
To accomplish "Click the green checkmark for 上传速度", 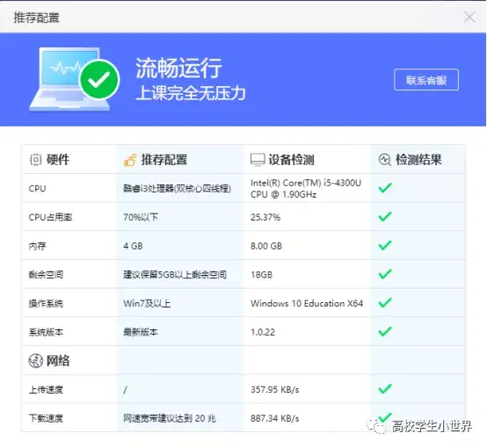I will click(x=385, y=388).
